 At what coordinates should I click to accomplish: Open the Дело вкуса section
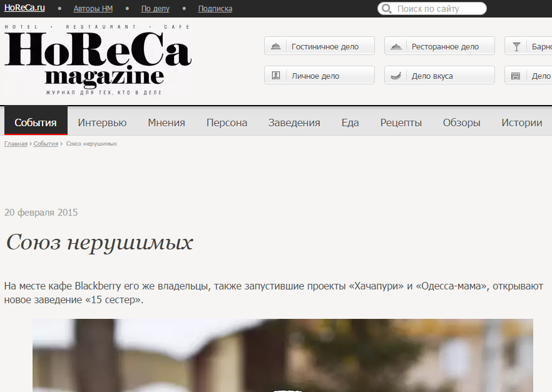click(439, 76)
